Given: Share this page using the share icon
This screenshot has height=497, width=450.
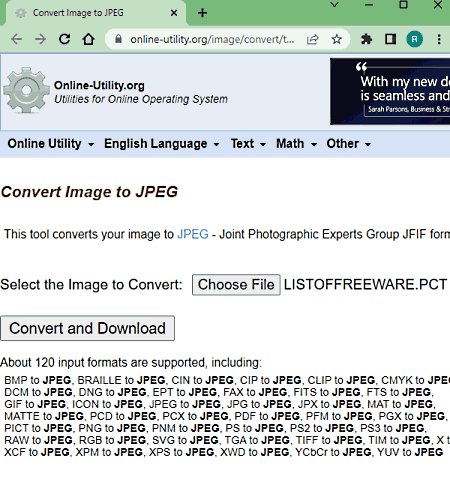Looking at the screenshot, I should point(312,39).
